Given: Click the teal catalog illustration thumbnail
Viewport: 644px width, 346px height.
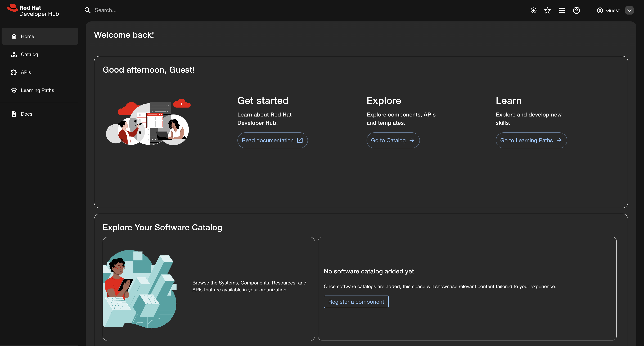Looking at the screenshot, I should 140,289.
